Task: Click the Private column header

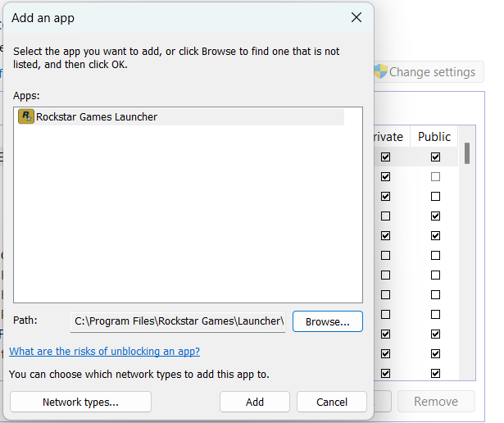Action: (x=388, y=137)
